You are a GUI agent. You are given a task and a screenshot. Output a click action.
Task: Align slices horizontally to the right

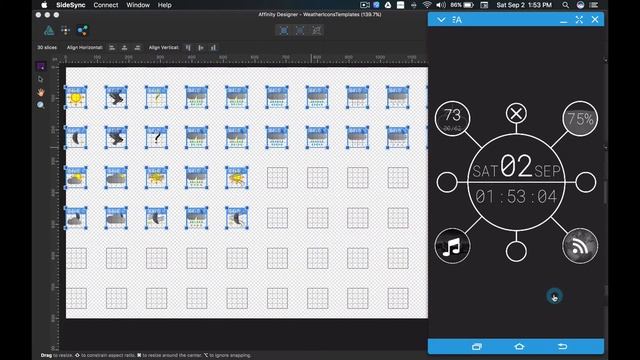137,48
